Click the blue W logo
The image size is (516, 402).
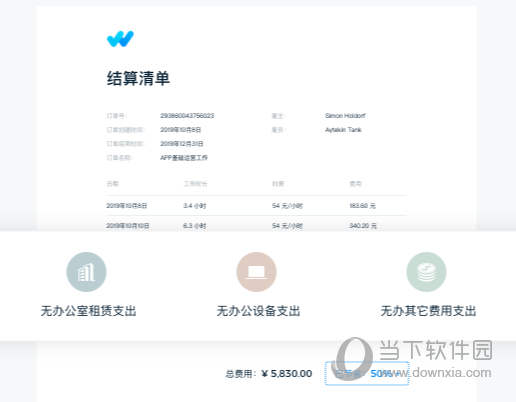coord(120,39)
